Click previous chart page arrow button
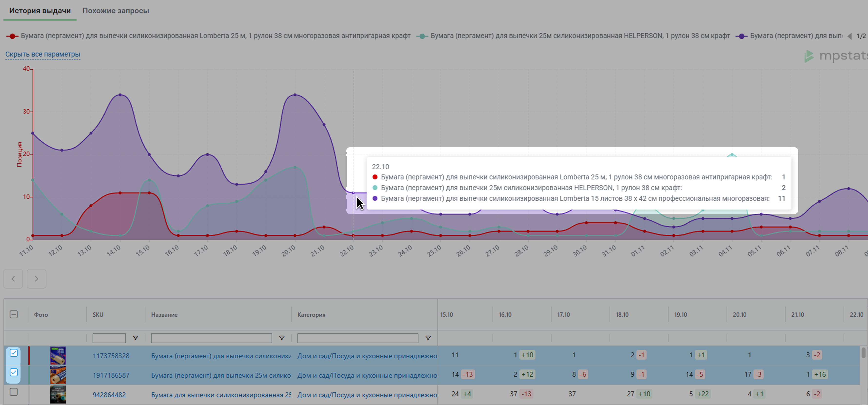The height and width of the screenshot is (405, 868). pyautogui.click(x=13, y=279)
